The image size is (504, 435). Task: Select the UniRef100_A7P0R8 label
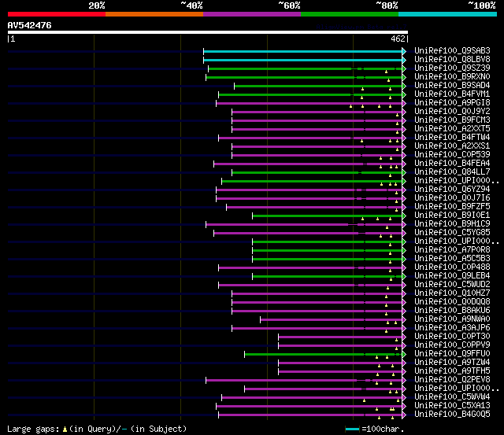(452, 250)
